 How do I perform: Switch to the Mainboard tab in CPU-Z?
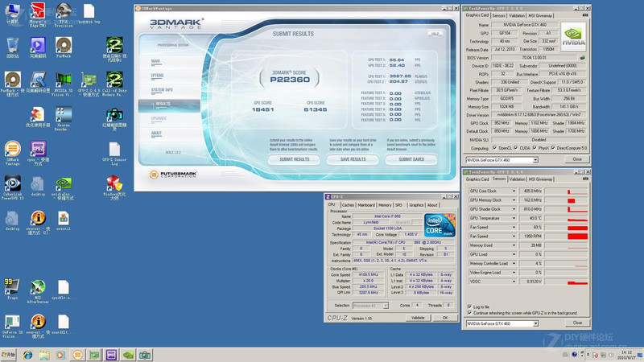365,205
